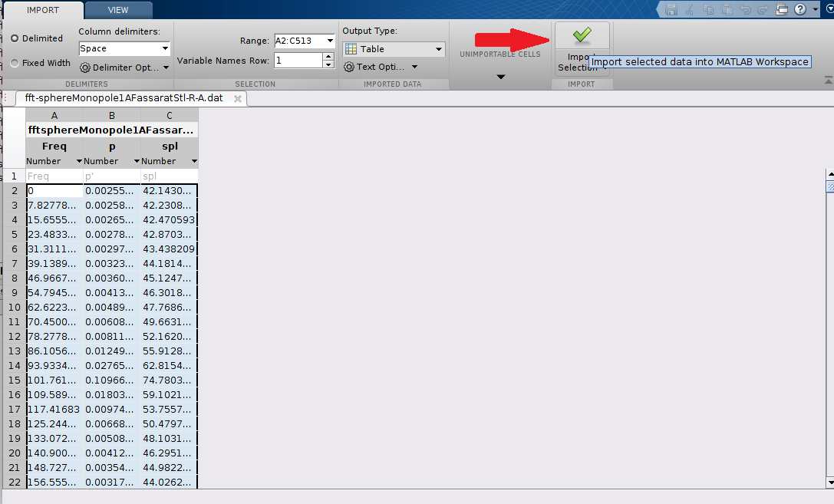The image size is (834, 504).
Task: Click the p variable name header
Action: point(112,147)
